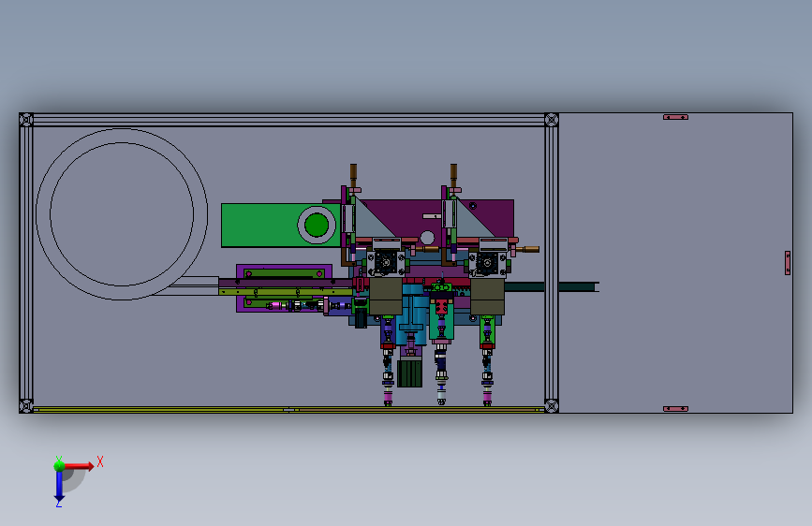Viewport: 812px width, 526px height.
Task: Select the black finned motor block
Action: (409, 373)
